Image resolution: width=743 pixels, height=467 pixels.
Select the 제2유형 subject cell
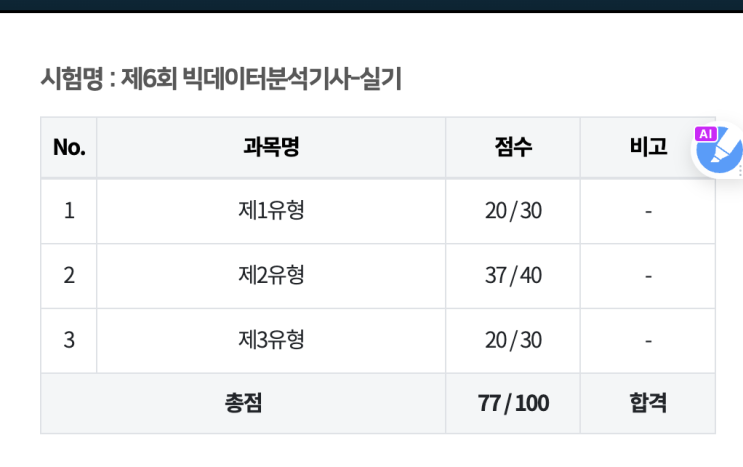pos(271,276)
